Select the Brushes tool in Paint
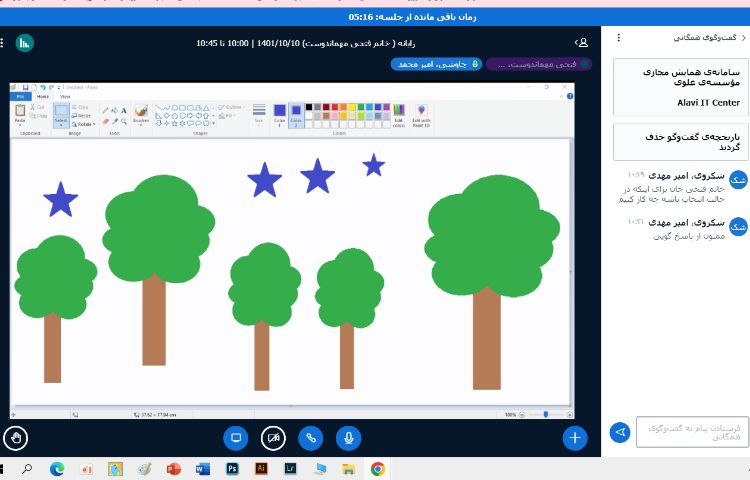750x480 pixels. pos(141,114)
